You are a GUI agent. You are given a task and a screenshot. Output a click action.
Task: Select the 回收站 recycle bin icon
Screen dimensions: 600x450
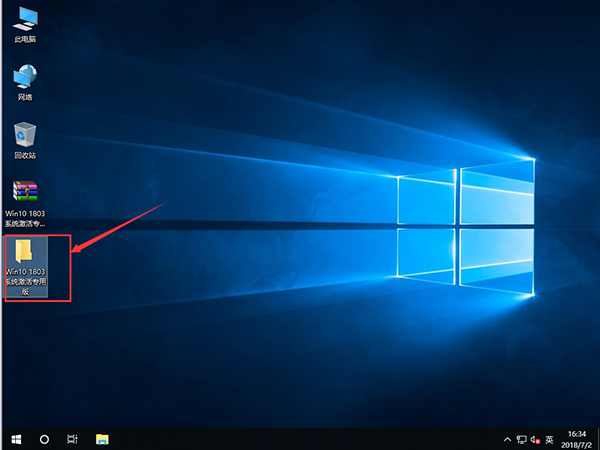tap(25, 141)
